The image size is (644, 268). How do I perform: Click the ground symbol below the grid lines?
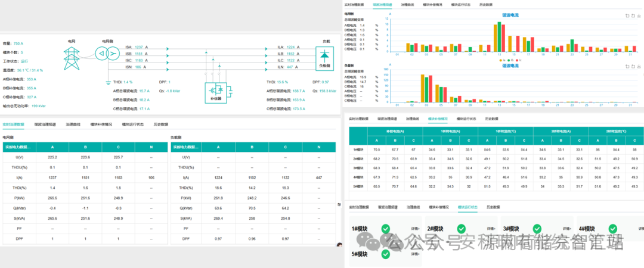point(109,82)
